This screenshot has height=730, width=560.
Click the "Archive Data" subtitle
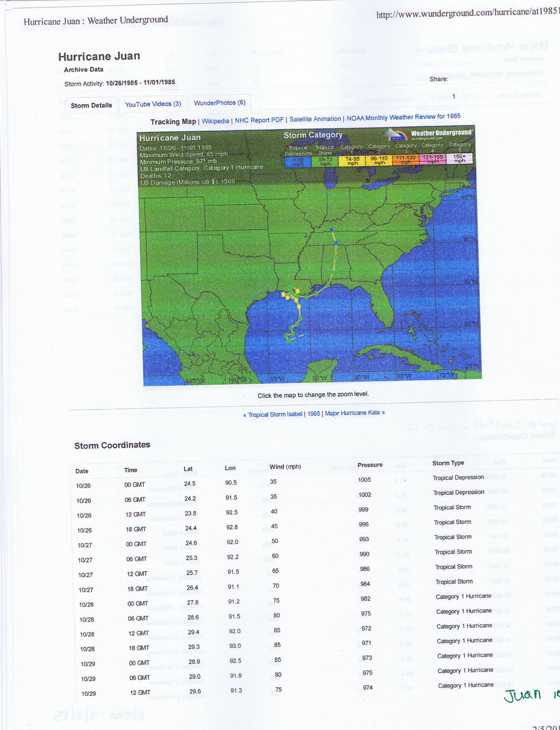(x=84, y=69)
